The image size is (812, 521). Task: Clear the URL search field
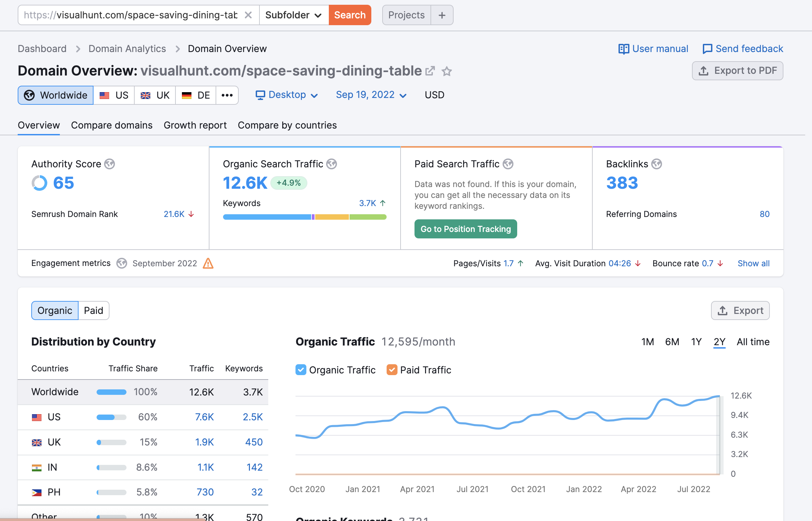point(248,15)
